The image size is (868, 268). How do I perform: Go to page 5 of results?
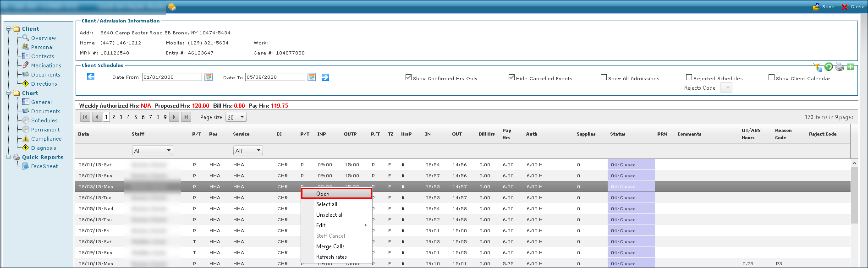click(136, 117)
